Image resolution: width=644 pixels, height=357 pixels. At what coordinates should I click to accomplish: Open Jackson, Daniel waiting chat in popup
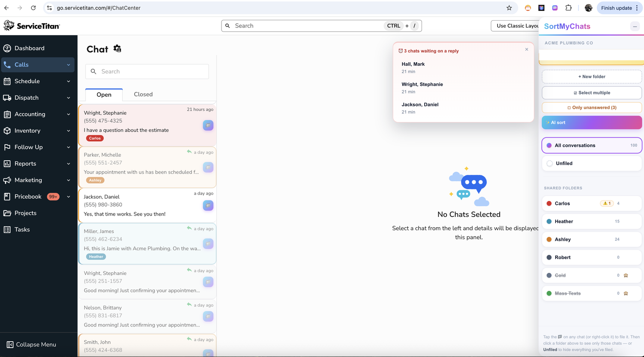[463, 108]
